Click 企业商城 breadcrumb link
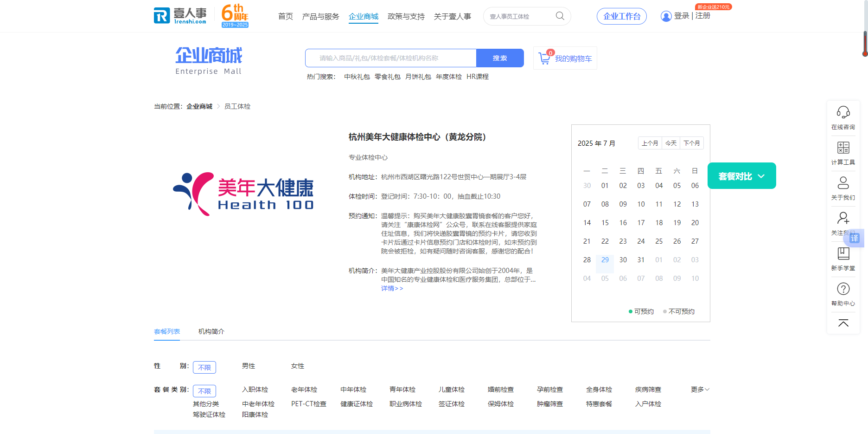 pos(199,106)
